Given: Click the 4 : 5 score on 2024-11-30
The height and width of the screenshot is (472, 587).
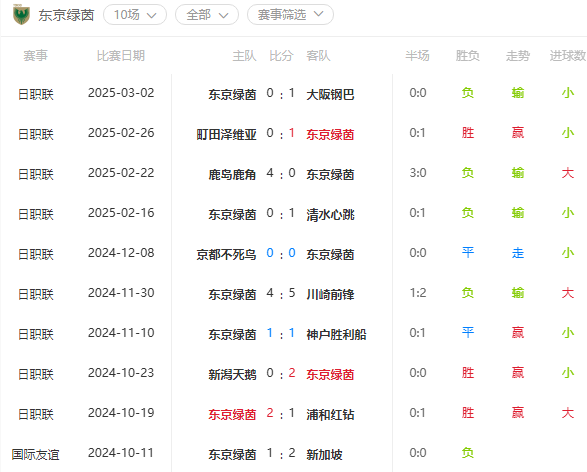Looking at the screenshot, I should click(x=281, y=293).
